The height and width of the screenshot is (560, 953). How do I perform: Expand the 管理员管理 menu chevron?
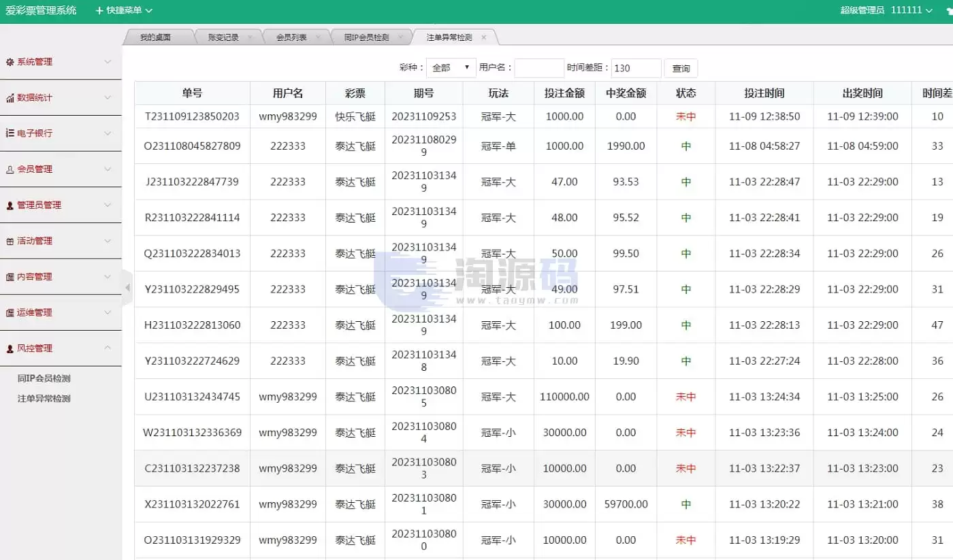coord(108,205)
